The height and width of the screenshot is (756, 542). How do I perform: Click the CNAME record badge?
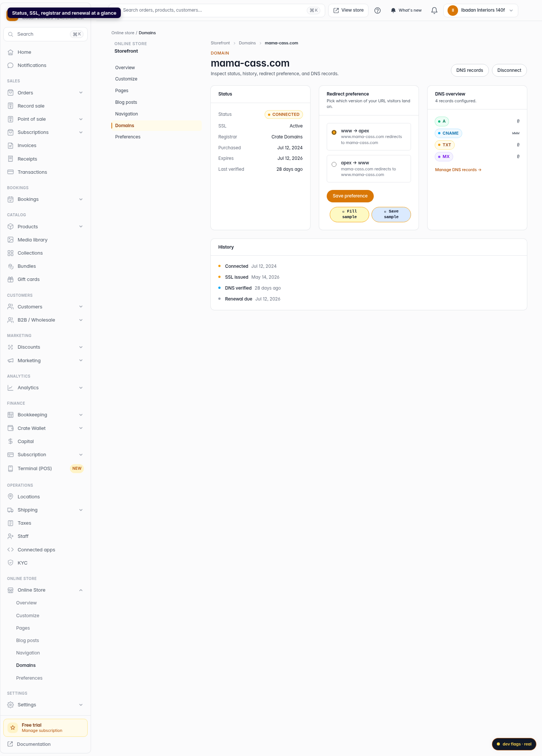pyautogui.click(x=448, y=133)
